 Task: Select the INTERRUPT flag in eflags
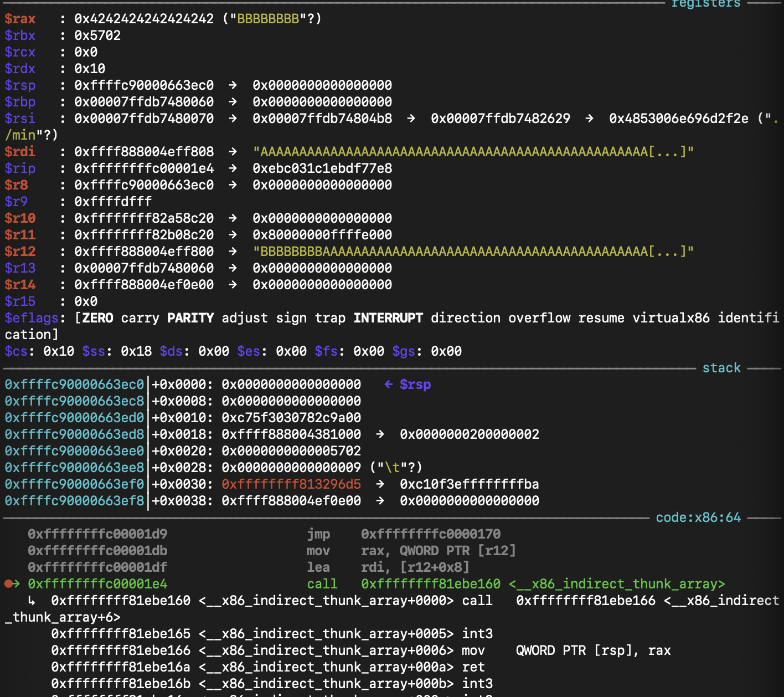388,318
